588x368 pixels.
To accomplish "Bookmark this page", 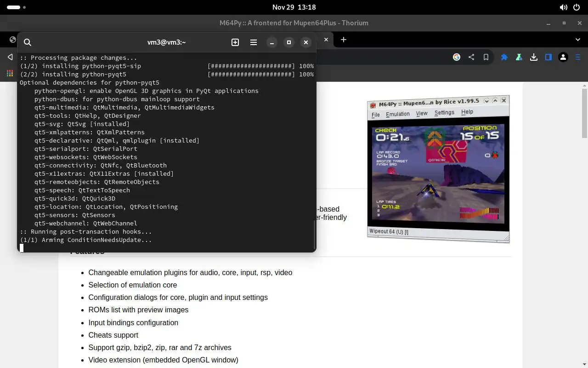I will (x=486, y=57).
